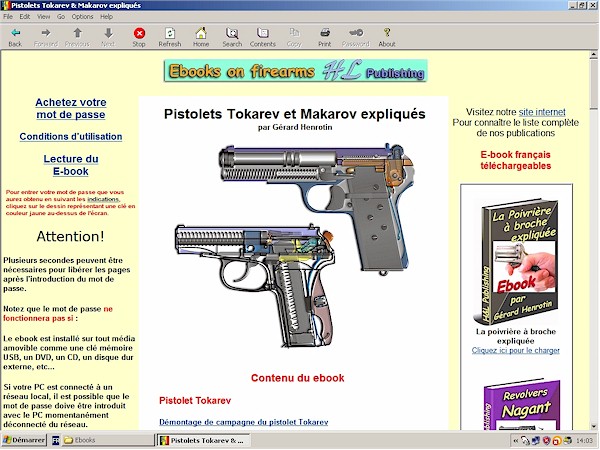Click the app icon in title bar
This screenshot has height=450, width=600.
click(x=6, y=5)
